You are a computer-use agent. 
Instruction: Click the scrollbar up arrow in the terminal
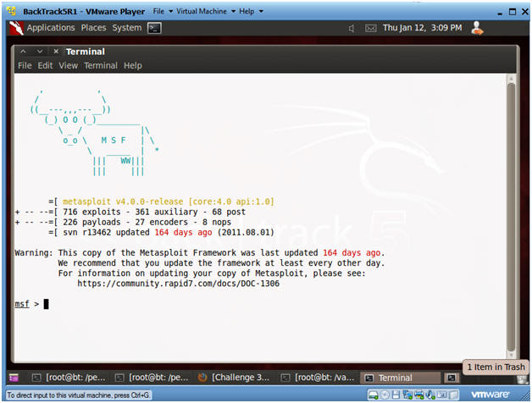click(x=512, y=79)
